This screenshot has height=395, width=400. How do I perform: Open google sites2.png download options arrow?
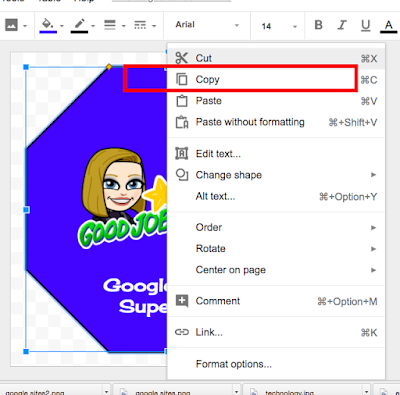pos(106,392)
